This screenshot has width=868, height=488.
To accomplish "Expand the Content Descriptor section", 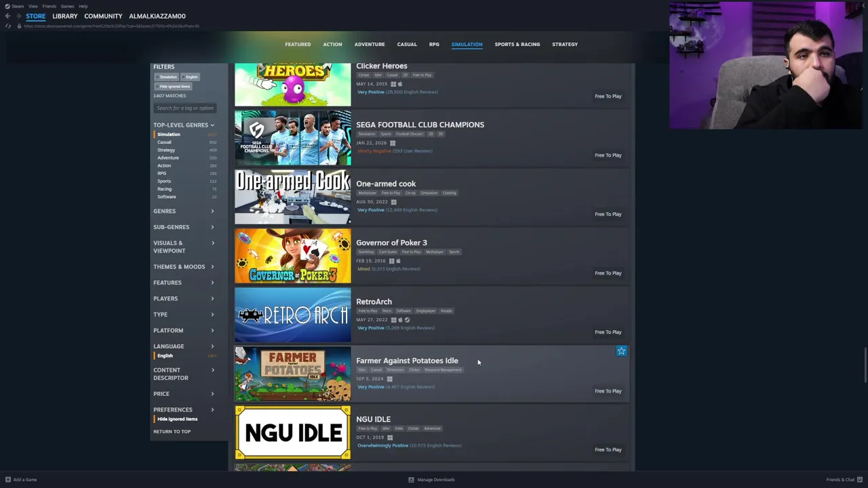I will [x=184, y=374].
